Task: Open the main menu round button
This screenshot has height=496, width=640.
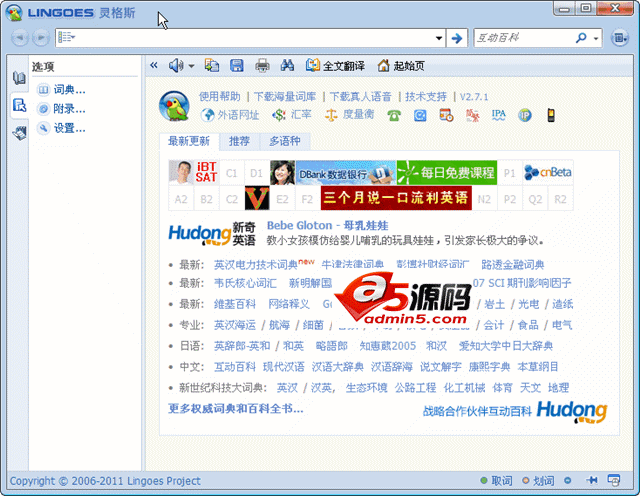Action: pos(620,38)
